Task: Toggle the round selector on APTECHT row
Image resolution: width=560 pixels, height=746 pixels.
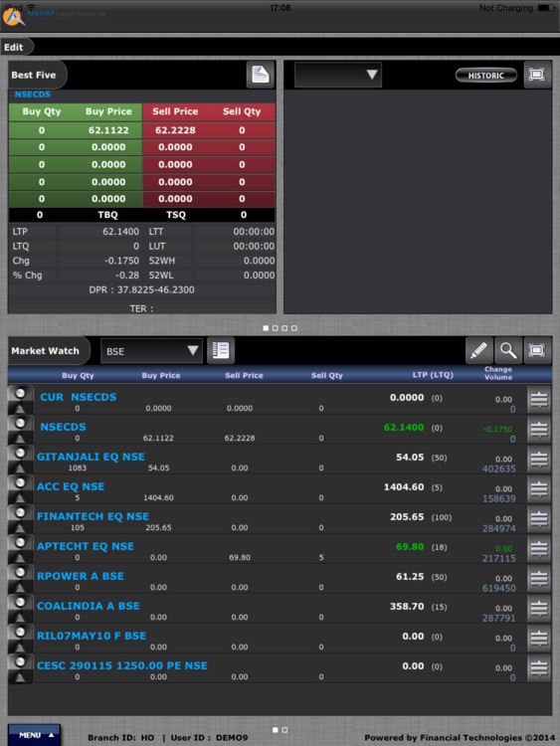Action: pyautogui.click(x=20, y=542)
